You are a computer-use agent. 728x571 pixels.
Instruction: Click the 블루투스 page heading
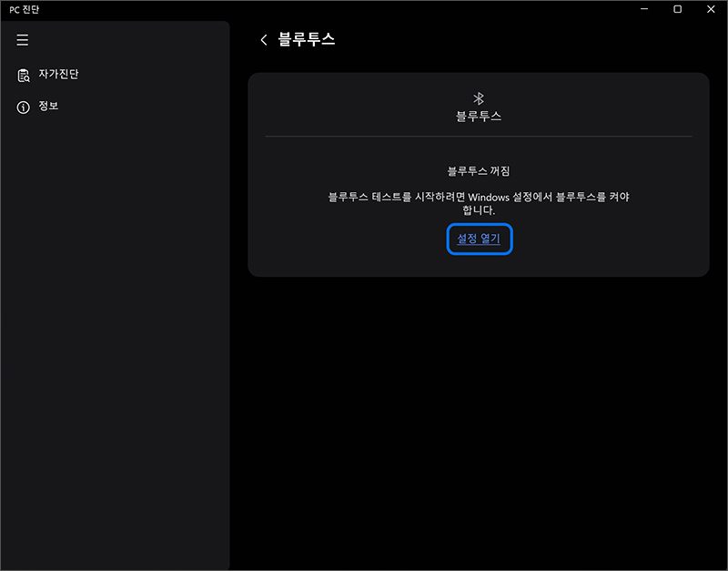[306, 39]
